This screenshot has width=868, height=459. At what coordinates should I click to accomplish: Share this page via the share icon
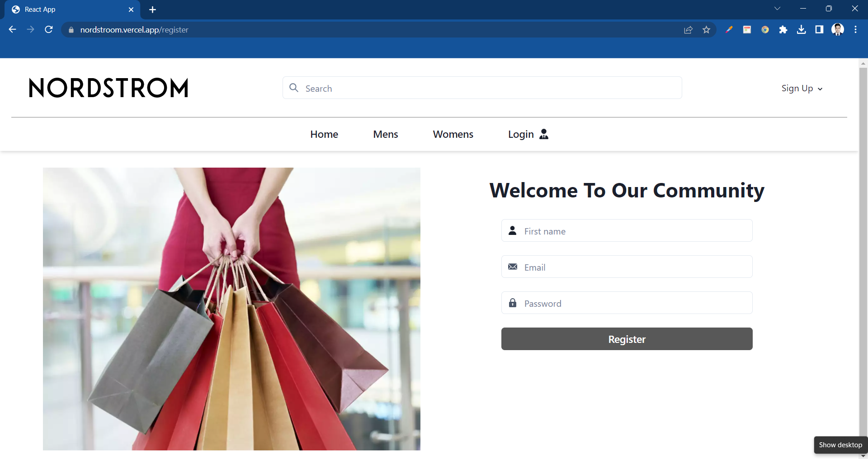pyautogui.click(x=688, y=30)
